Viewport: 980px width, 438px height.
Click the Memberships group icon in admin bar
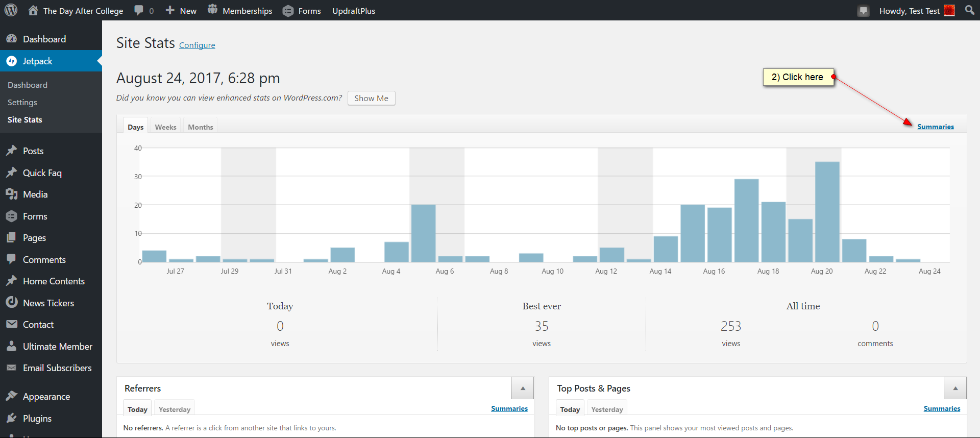[213, 10]
